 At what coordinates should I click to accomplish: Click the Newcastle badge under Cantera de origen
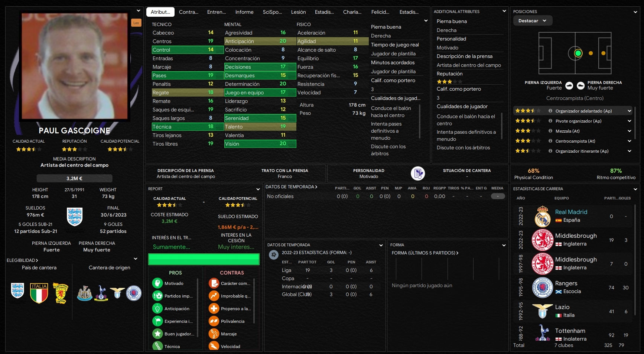click(x=85, y=293)
